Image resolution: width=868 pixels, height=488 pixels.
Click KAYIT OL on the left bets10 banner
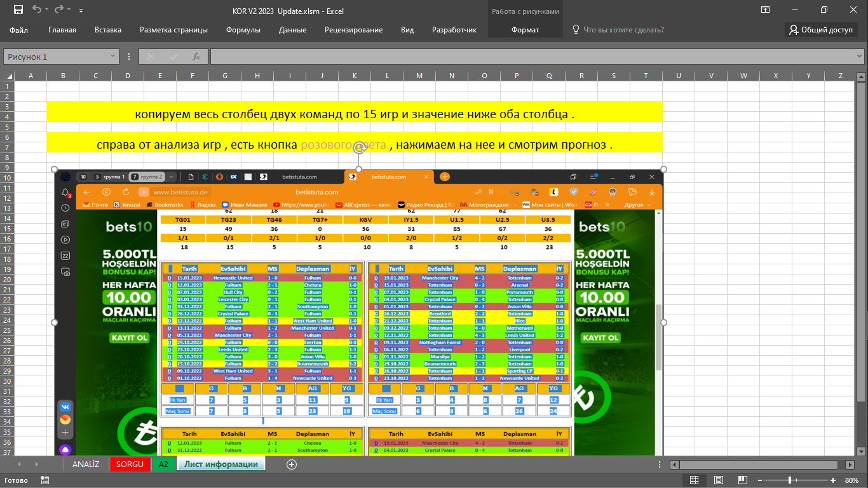tap(128, 338)
